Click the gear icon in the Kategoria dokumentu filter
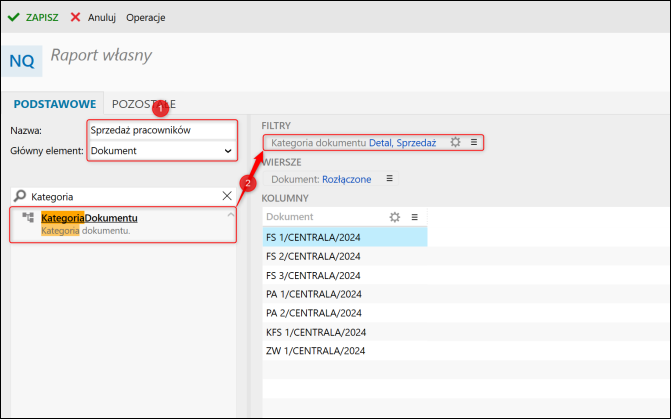 pyautogui.click(x=455, y=143)
